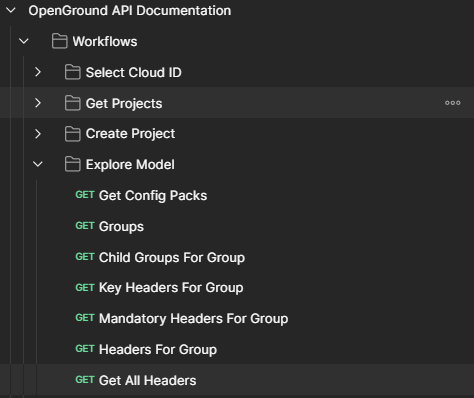Click the Workflows folder icon
The image size is (474, 398).
(x=60, y=41)
